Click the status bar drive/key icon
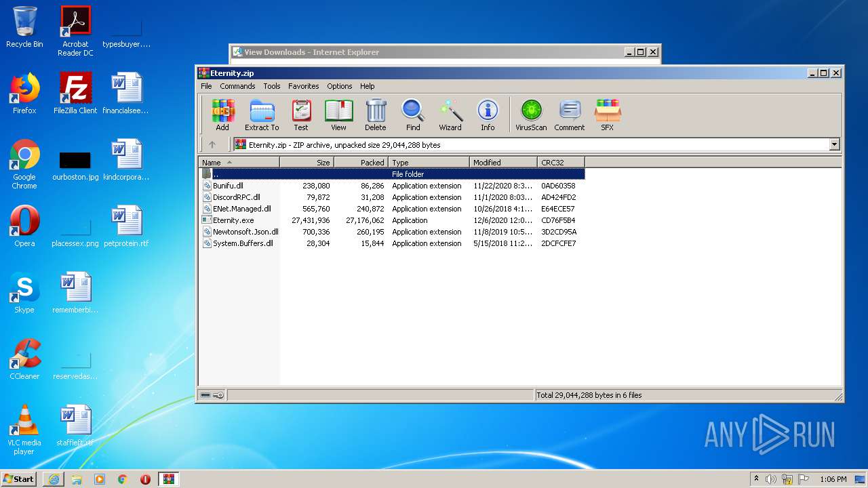The width and height of the screenshot is (868, 488). pos(212,395)
